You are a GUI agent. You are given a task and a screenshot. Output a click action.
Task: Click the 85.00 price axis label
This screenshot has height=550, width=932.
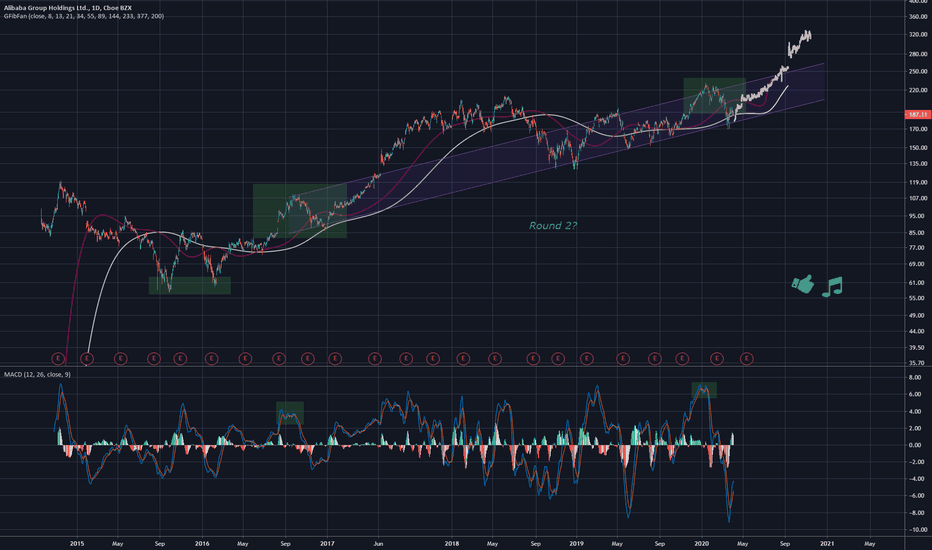pos(917,233)
